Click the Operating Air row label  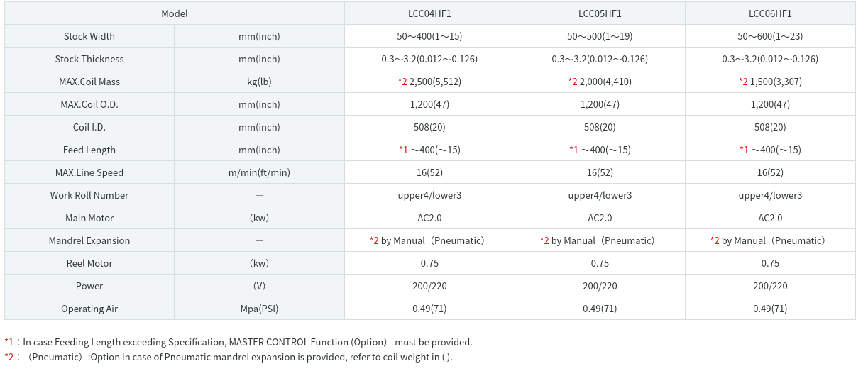tap(89, 309)
